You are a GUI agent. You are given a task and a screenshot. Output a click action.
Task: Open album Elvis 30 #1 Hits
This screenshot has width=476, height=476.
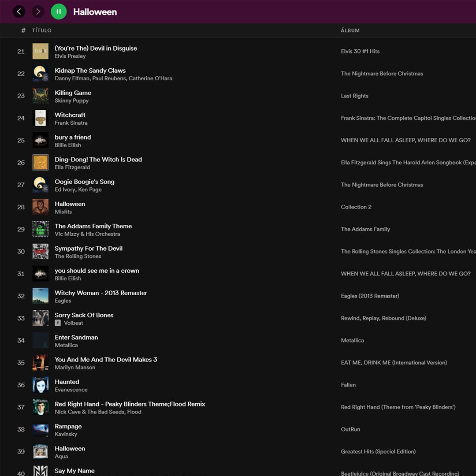click(360, 51)
